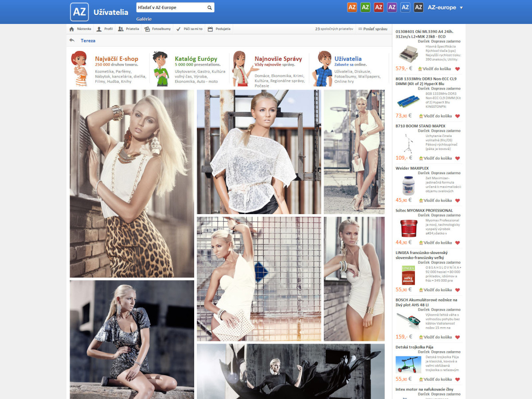Open the blue AZ site icon
532x399 pixels.
click(405, 7)
